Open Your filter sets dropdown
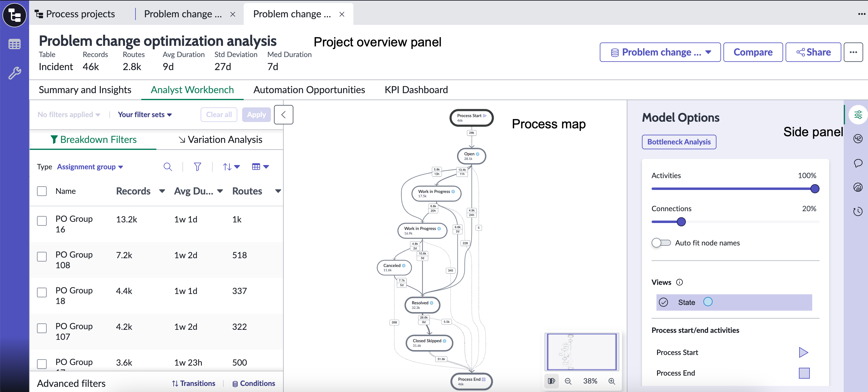The width and height of the screenshot is (868, 392). [145, 115]
